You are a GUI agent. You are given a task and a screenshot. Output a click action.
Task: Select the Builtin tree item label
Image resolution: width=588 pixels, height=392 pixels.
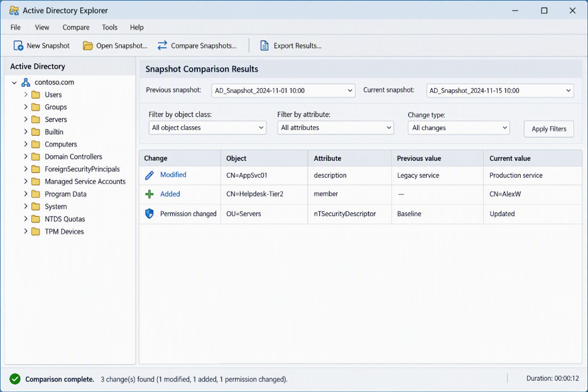(54, 132)
